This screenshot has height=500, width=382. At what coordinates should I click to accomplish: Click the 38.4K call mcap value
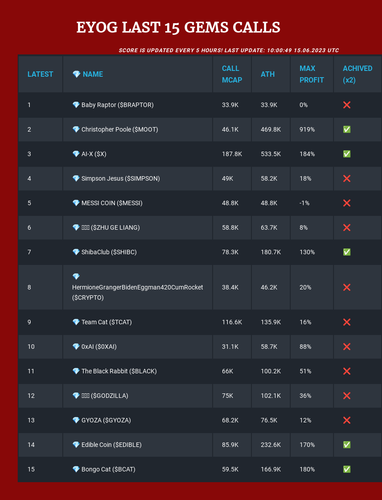pos(230,287)
